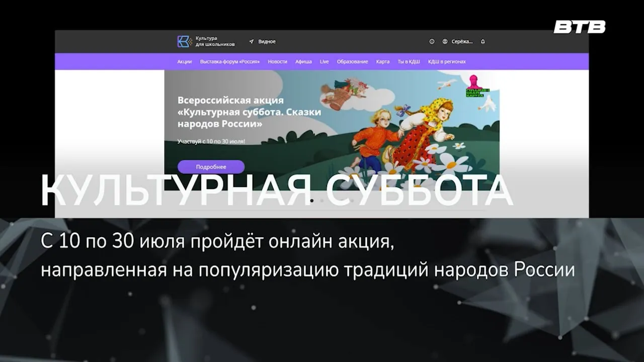Open the Карта menu item
Screen dimensions: 644x362
click(383, 61)
